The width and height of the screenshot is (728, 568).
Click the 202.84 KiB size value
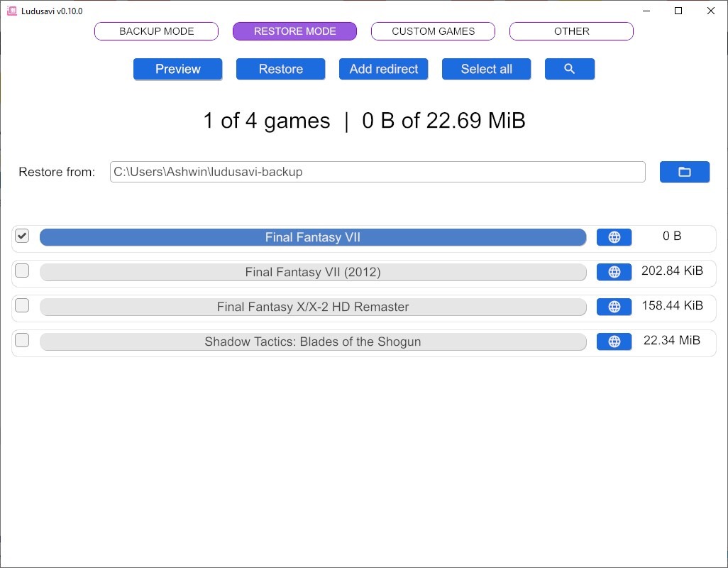pos(672,271)
